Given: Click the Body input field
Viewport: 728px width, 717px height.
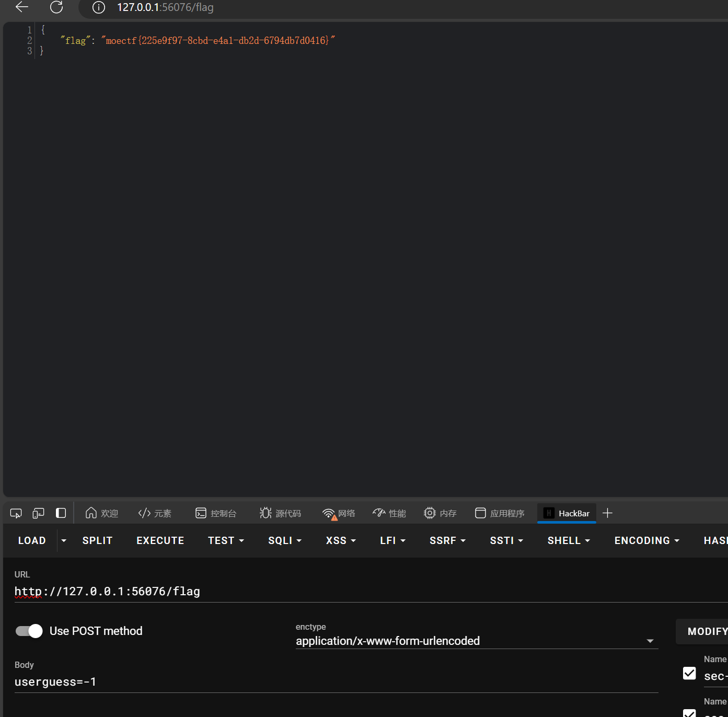Looking at the screenshot, I should click(x=334, y=681).
